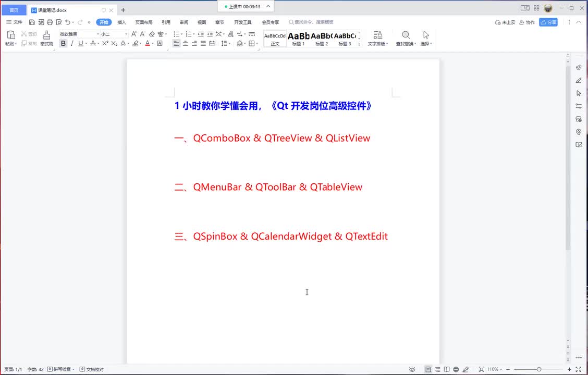Open line spacing dropdown
Viewport: 588px width, 375px height.
[225, 43]
